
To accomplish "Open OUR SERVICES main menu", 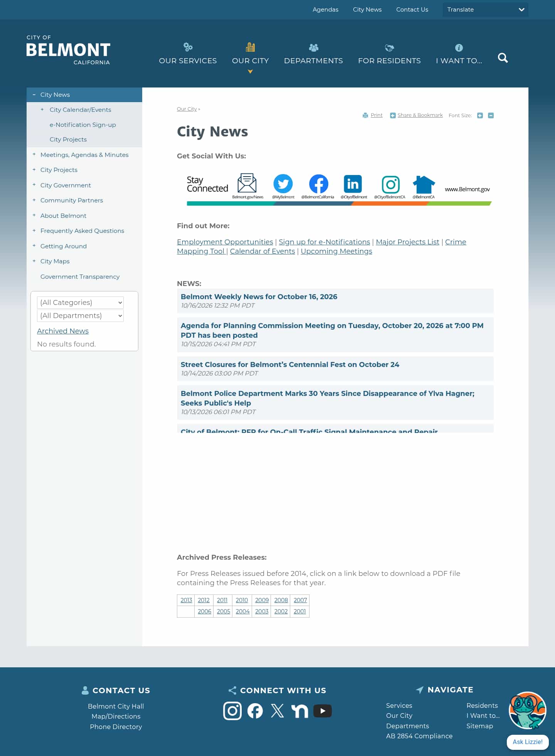I will [188, 54].
